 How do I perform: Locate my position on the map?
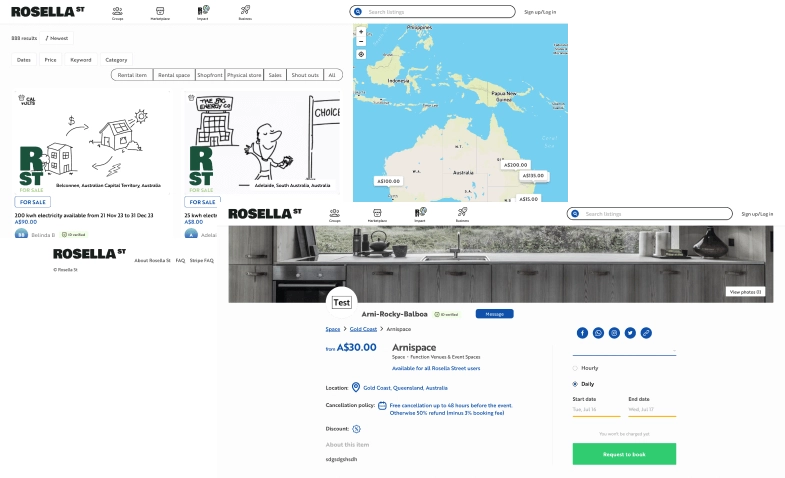(x=361, y=54)
